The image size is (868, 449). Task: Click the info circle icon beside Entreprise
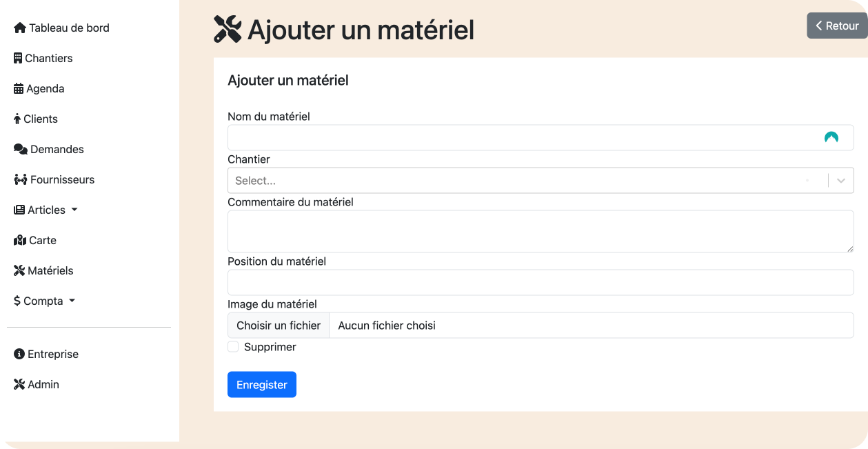pos(19,355)
